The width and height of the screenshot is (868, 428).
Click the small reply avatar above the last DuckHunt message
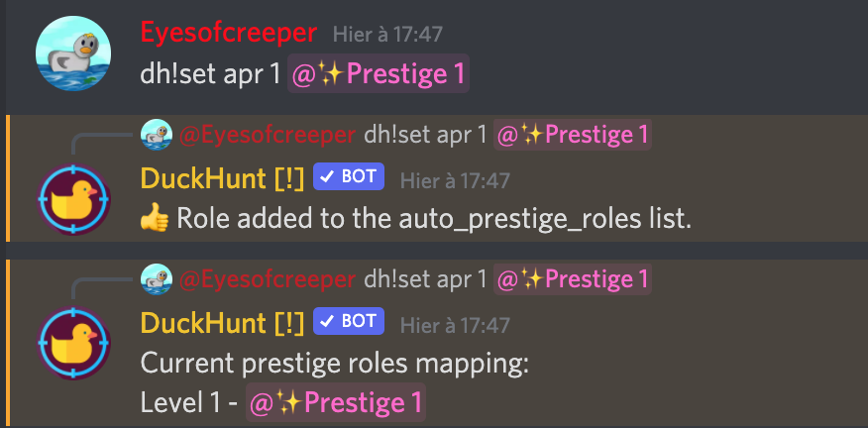click(x=156, y=278)
